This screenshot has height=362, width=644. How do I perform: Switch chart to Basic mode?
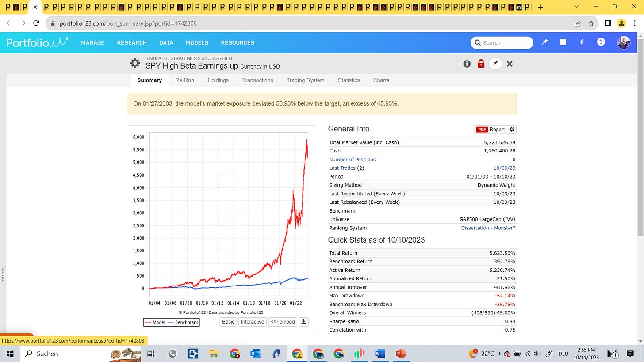point(228,322)
